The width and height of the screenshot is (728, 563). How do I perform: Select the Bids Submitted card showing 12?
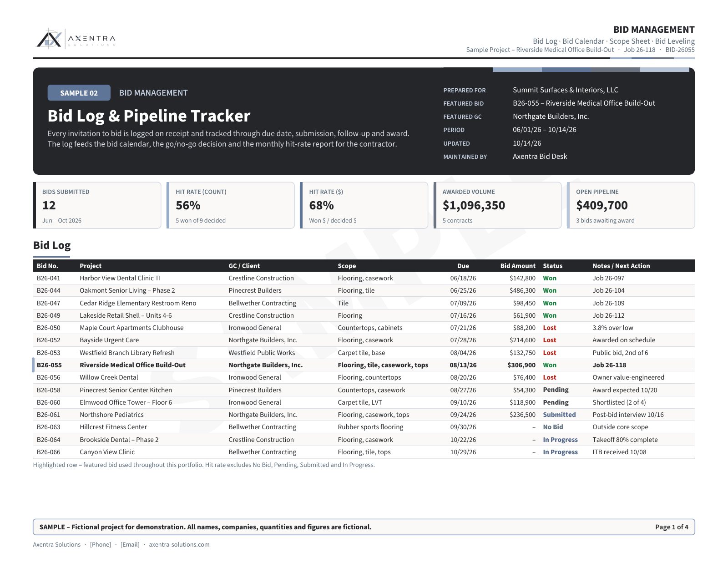(97, 205)
